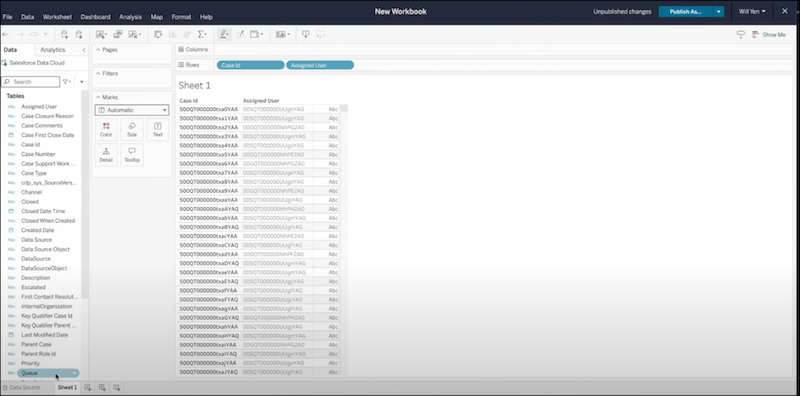Screen dimensions: 800x396
Task: Click the Size mark card
Action: click(x=132, y=130)
